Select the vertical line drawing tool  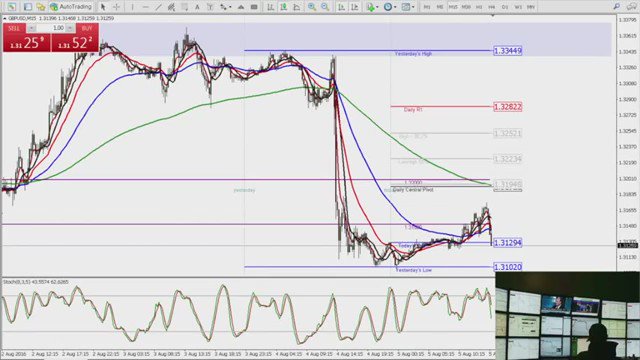click(132, 7)
